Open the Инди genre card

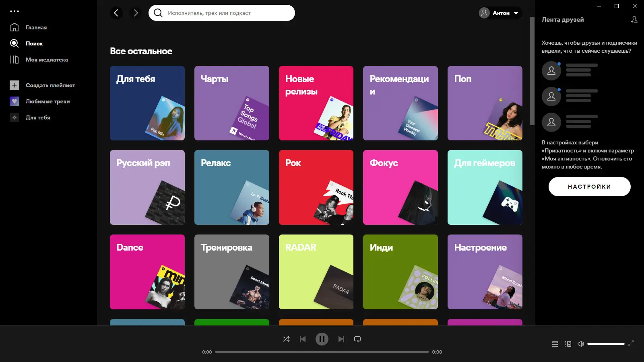(400, 272)
